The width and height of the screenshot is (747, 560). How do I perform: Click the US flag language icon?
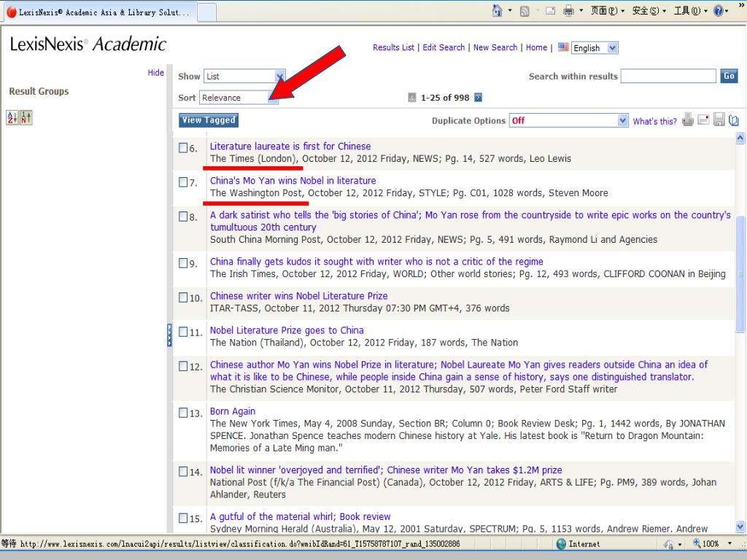563,47
